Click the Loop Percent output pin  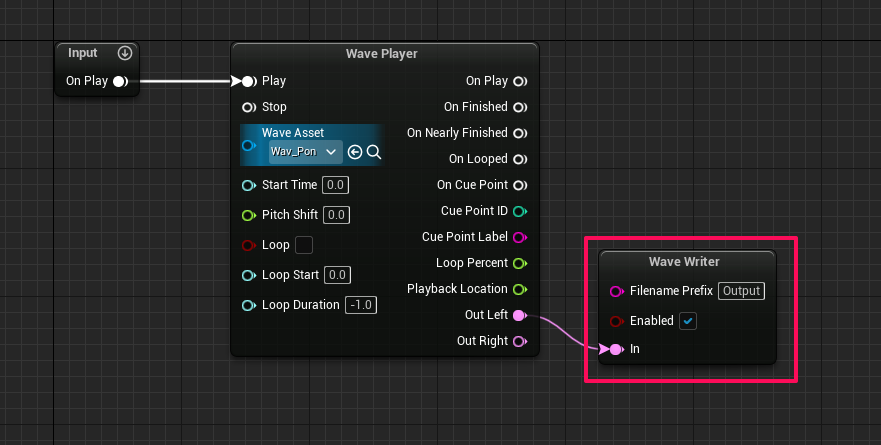coord(520,263)
